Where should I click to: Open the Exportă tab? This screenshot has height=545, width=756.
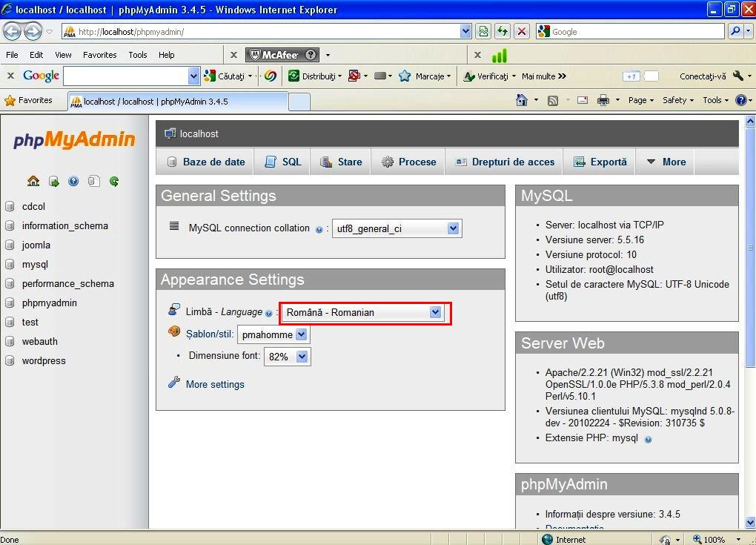[x=600, y=162]
